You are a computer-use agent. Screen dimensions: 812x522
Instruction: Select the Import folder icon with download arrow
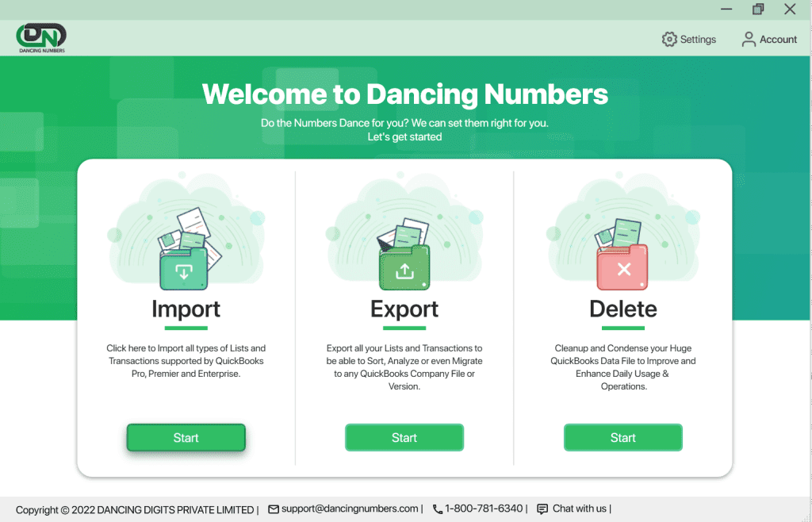(x=186, y=269)
